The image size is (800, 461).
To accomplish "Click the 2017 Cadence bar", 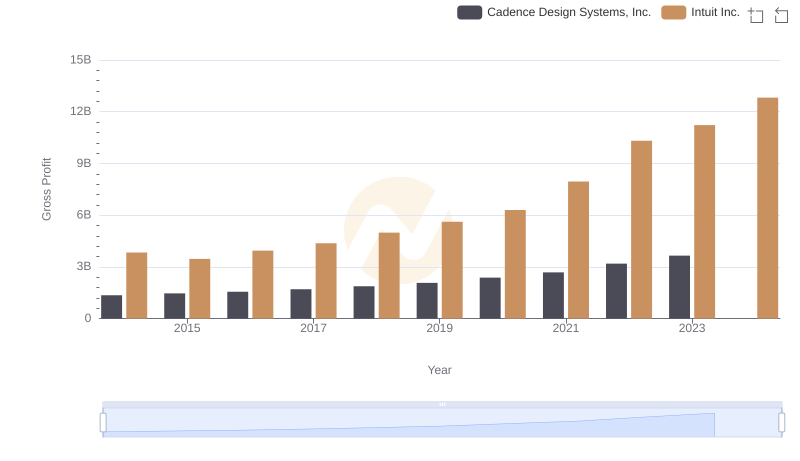I will coord(301,304).
